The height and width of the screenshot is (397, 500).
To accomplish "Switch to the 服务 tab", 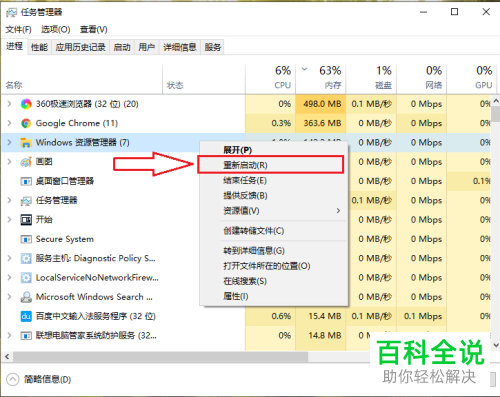I will (x=213, y=47).
